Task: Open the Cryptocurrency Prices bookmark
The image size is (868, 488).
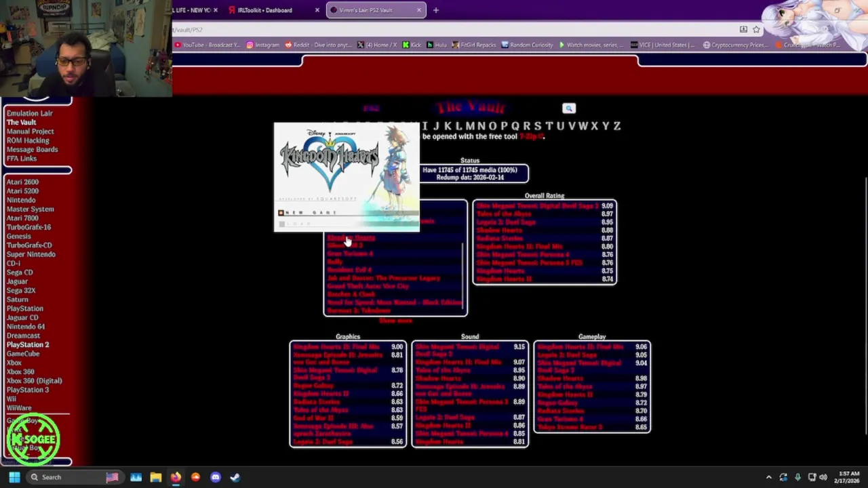Action: tap(734, 45)
